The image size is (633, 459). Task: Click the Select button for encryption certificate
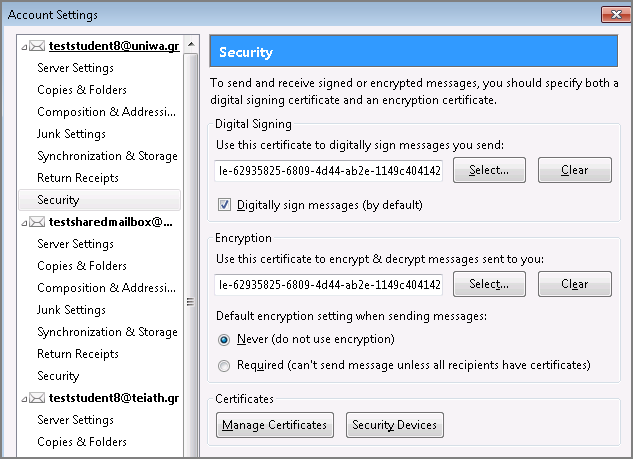click(x=489, y=284)
